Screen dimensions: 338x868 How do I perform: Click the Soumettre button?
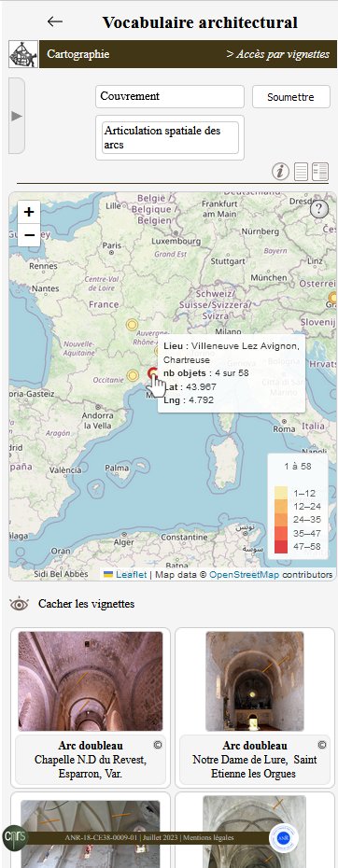click(291, 97)
